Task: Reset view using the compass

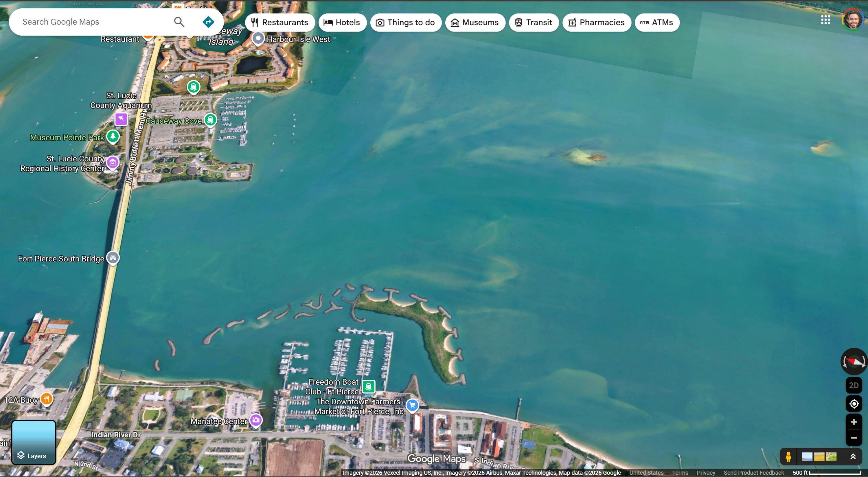Action: pyautogui.click(x=854, y=362)
